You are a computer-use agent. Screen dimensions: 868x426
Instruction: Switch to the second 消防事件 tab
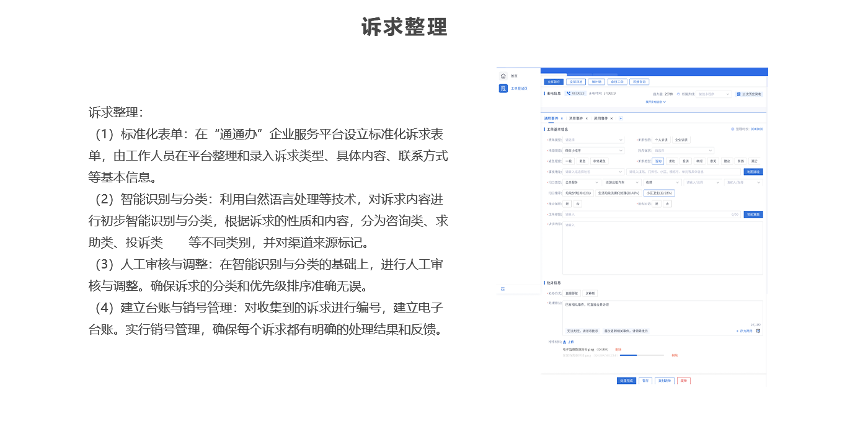pos(577,118)
